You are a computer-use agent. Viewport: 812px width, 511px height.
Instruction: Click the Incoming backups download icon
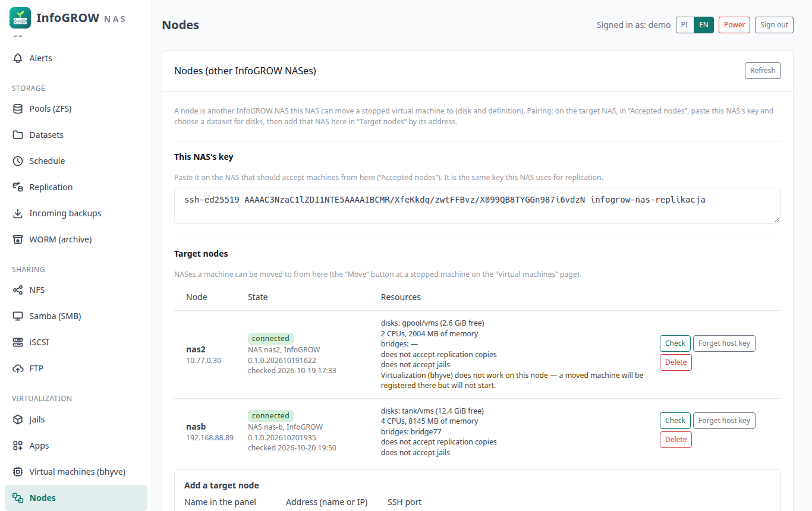coord(18,213)
